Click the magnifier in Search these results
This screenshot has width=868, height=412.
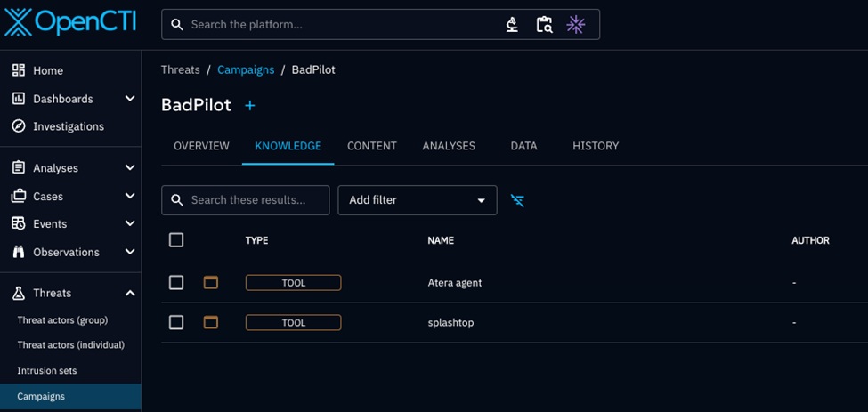pyautogui.click(x=176, y=199)
